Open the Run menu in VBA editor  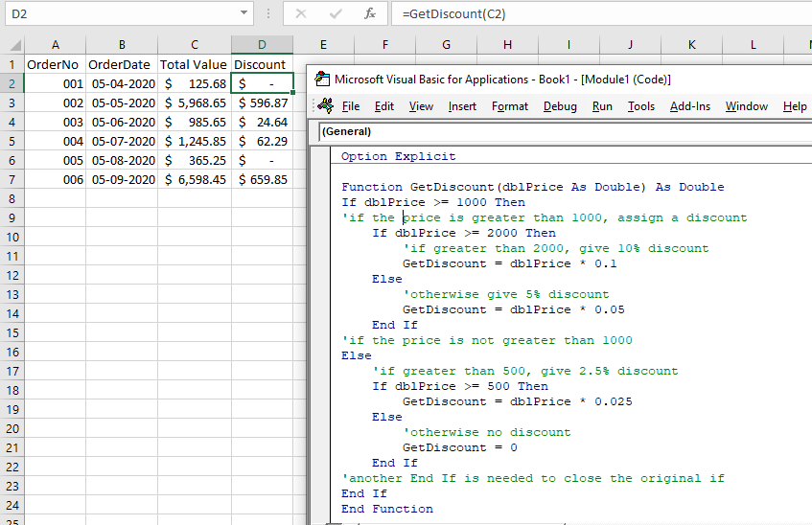coord(602,106)
